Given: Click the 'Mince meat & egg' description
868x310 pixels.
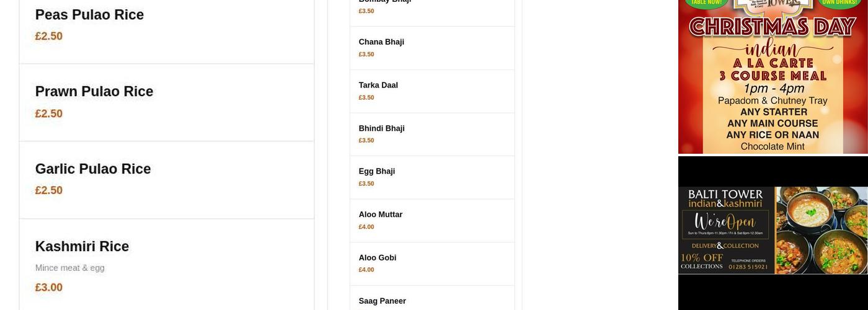Looking at the screenshot, I should pyautogui.click(x=69, y=268).
